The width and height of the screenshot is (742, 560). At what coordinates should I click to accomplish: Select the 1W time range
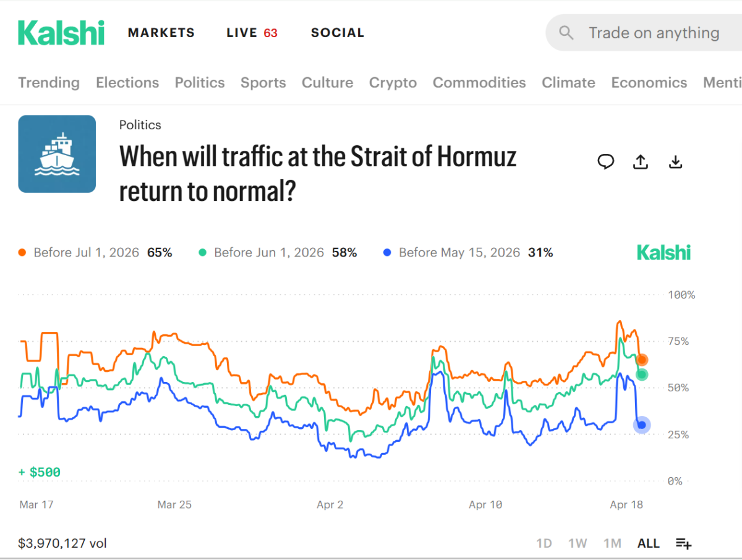pyautogui.click(x=578, y=543)
